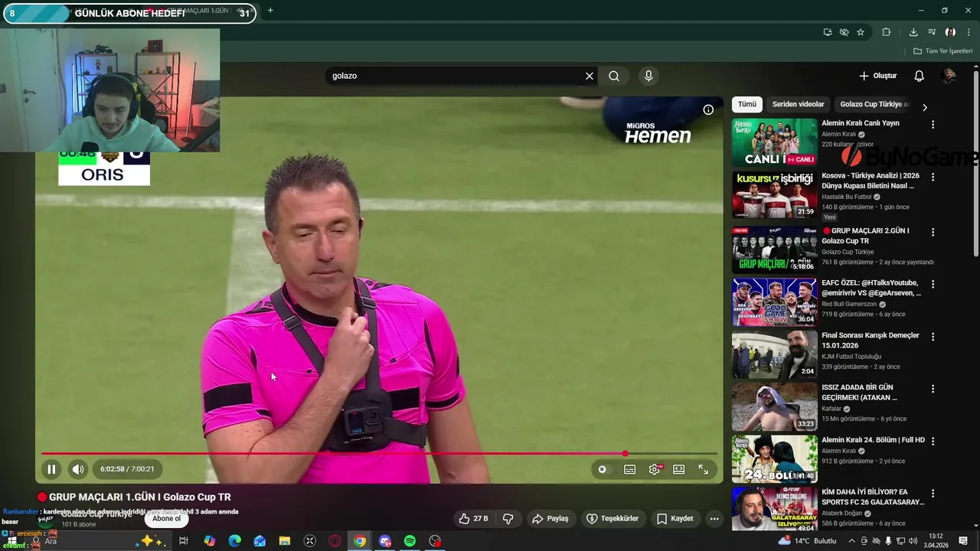Clear the golazo search text

589,76
